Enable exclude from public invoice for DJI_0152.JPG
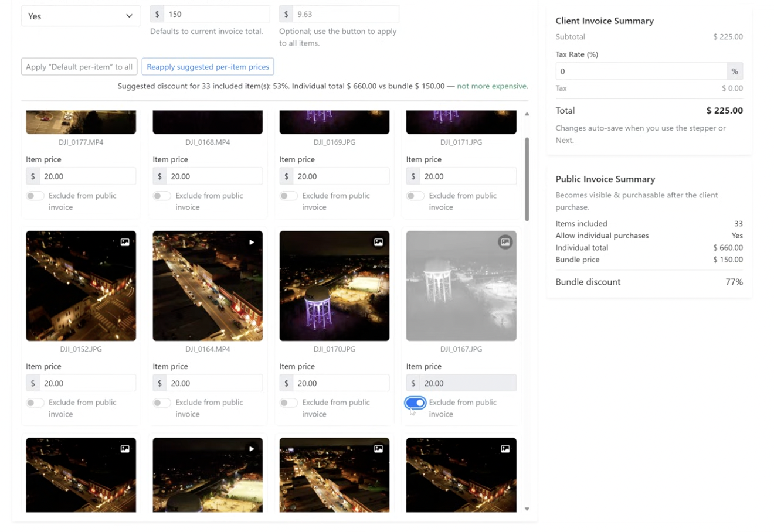Viewport: 774px width, 532px height. (35, 403)
